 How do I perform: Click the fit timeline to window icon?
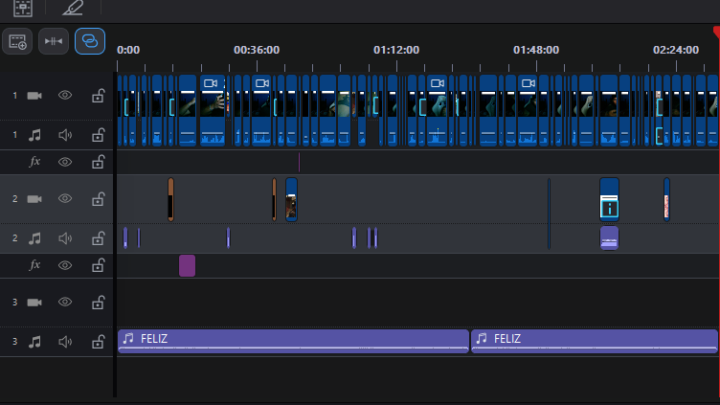point(53,41)
